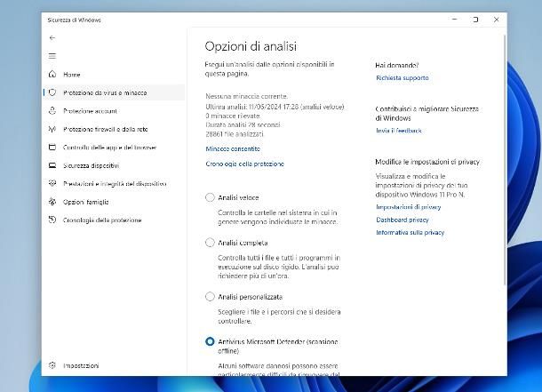Click the Informativa sulla privacy link

click(410, 233)
